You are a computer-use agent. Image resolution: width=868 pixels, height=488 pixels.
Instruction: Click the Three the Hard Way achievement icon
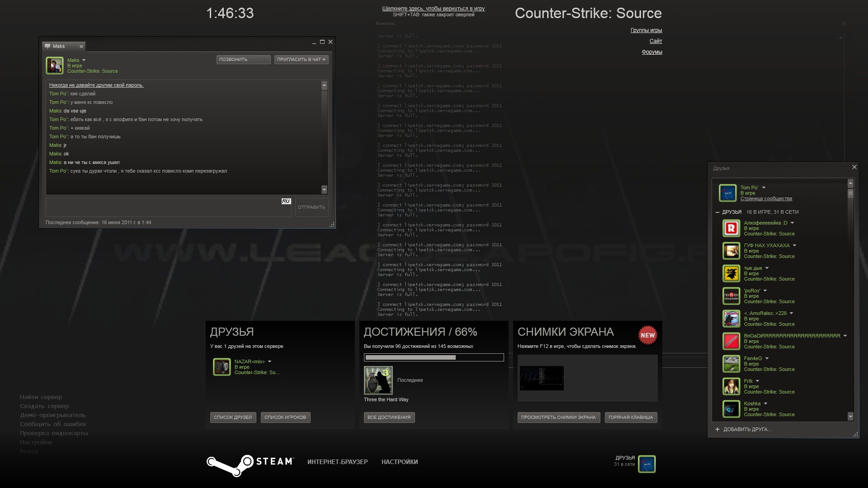(x=378, y=380)
